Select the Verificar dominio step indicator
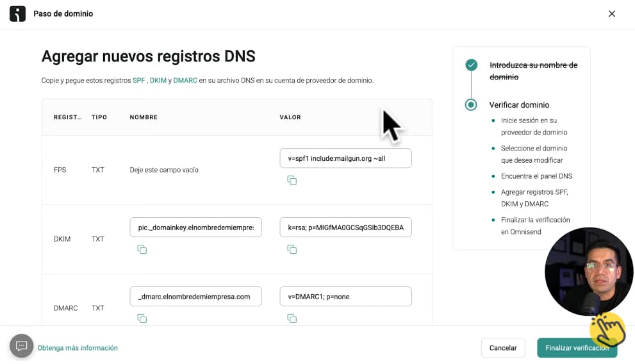635x364 pixels. (x=472, y=104)
